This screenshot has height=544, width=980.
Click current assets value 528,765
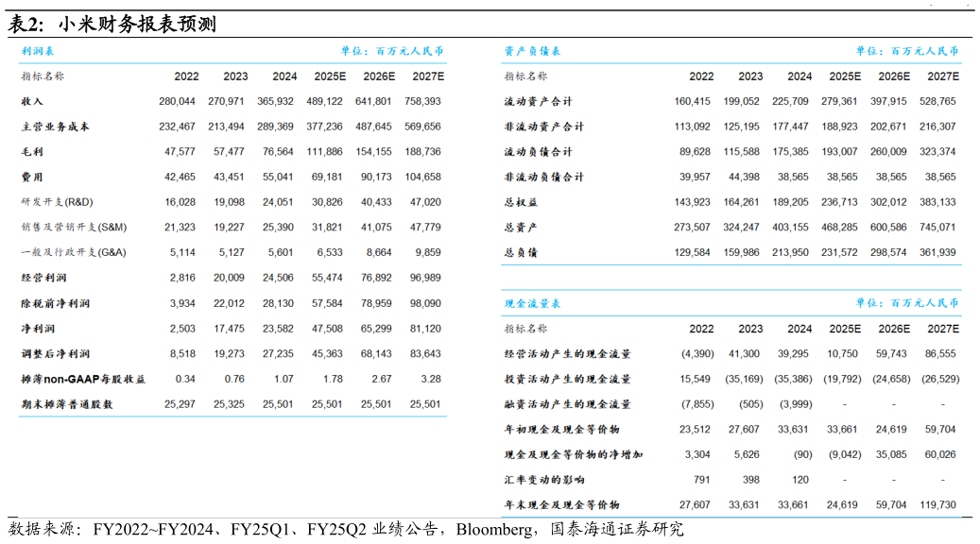click(937, 101)
